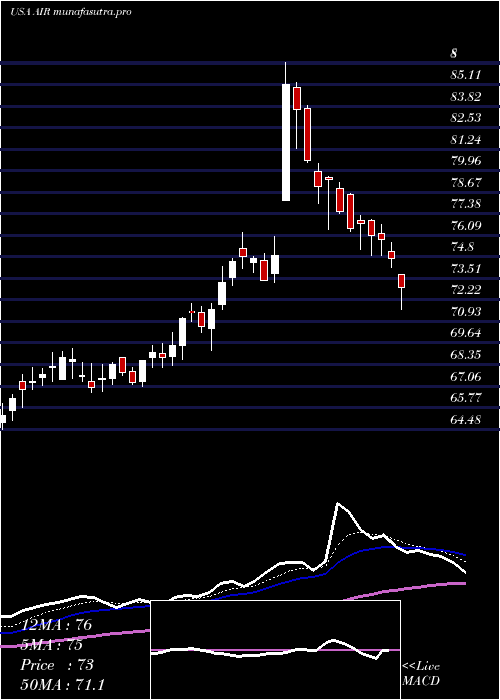Click the 67.06 price axis label
Image resolution: width=500 pixels, height=700 pixels.
(466, 377)
